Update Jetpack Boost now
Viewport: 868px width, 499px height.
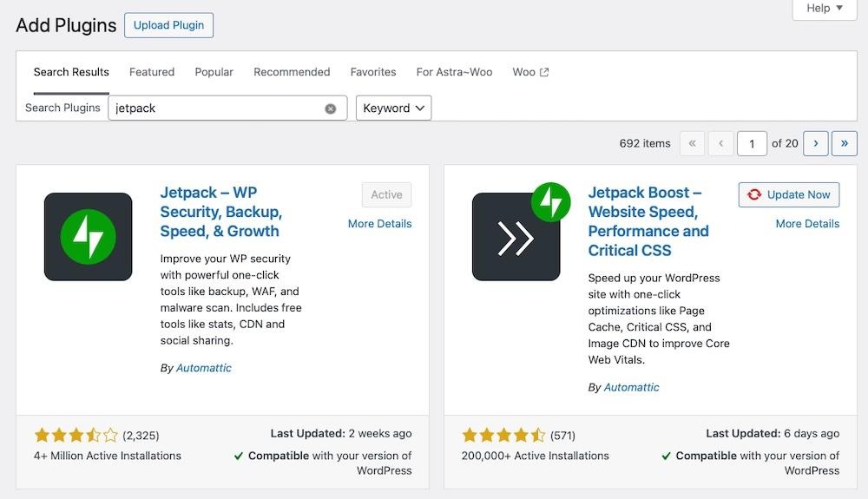789,194
